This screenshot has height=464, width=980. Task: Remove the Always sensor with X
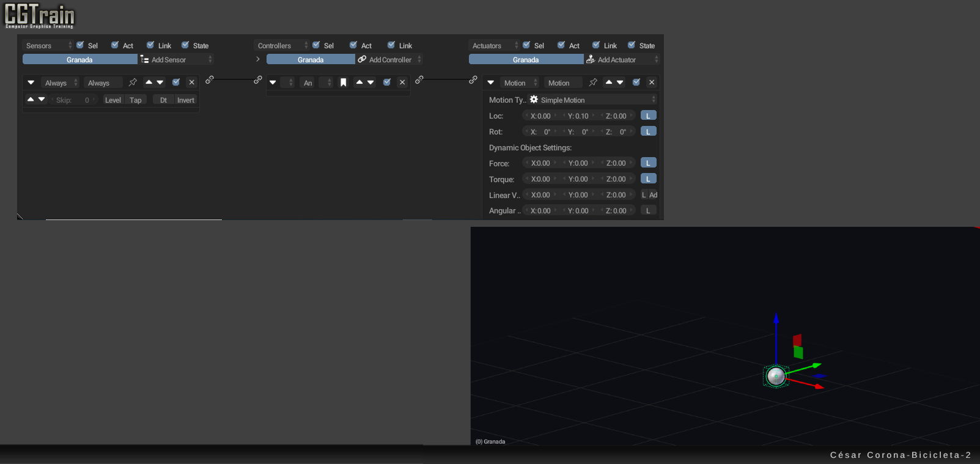(x=192, y=83)
